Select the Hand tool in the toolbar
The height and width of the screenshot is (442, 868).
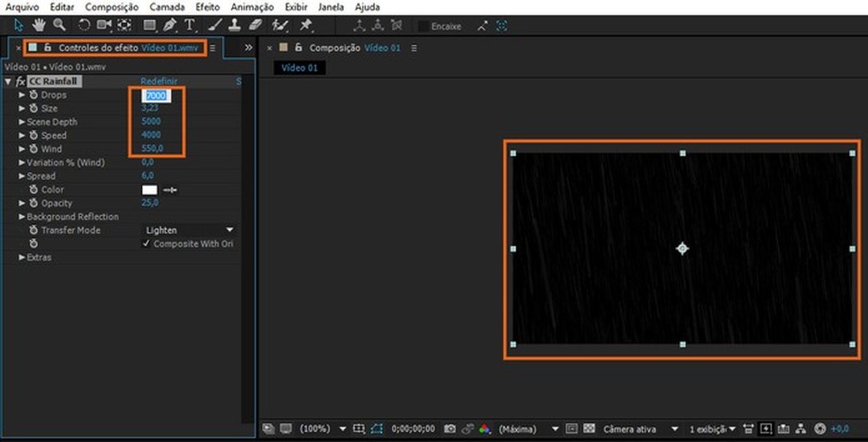[39, 26]
